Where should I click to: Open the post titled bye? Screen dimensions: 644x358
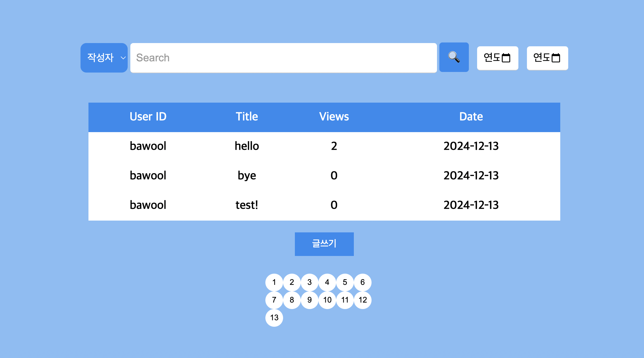click(247, 175)
